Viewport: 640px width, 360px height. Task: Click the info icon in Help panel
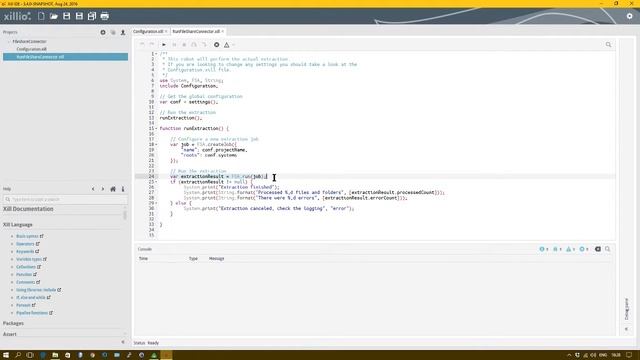[123, 189]
